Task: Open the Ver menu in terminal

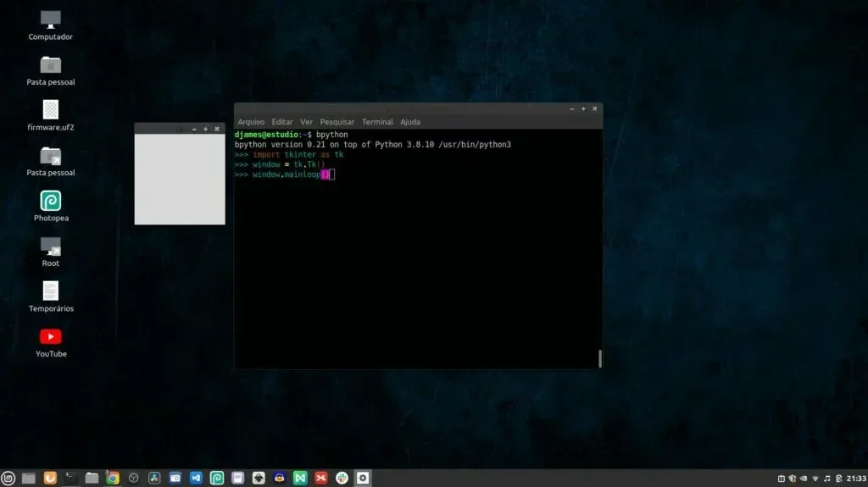Action: pyautogui.click(x=307, y=122)
